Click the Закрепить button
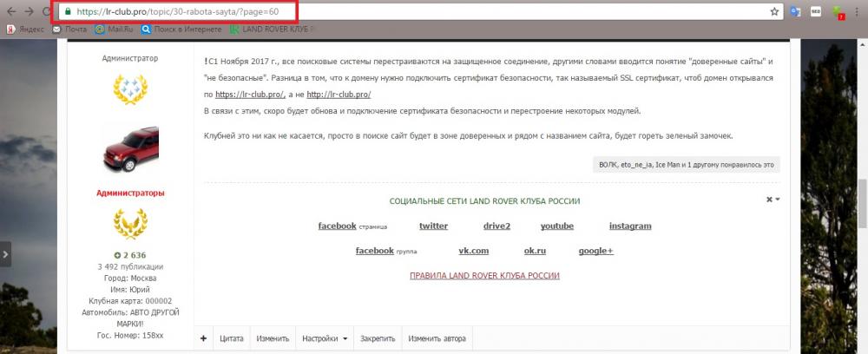The height and width of the screenshot is (354, 868). 378,338
